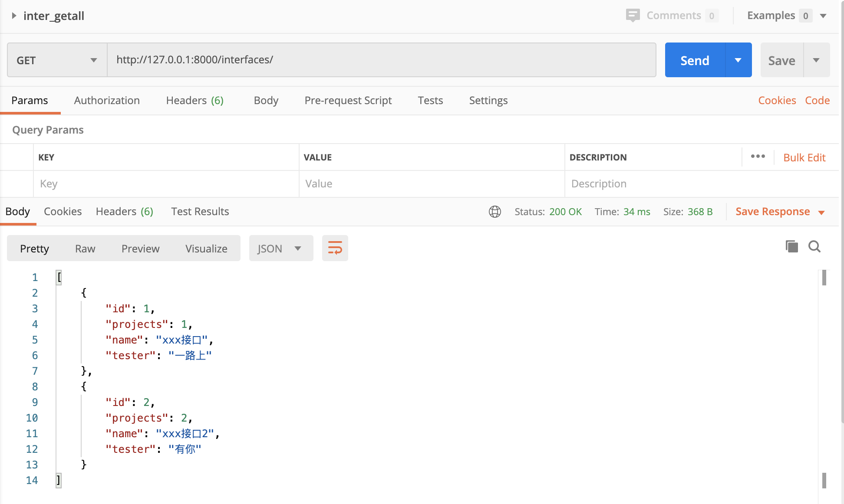Open the JSON format dropdown
Screen dimensions: 844x504
281,248
